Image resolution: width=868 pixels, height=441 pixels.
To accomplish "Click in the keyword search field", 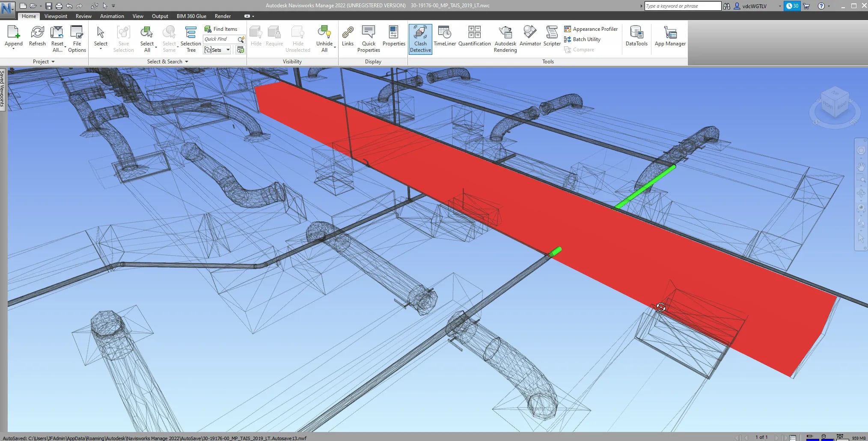I will [x=682, y=6].
